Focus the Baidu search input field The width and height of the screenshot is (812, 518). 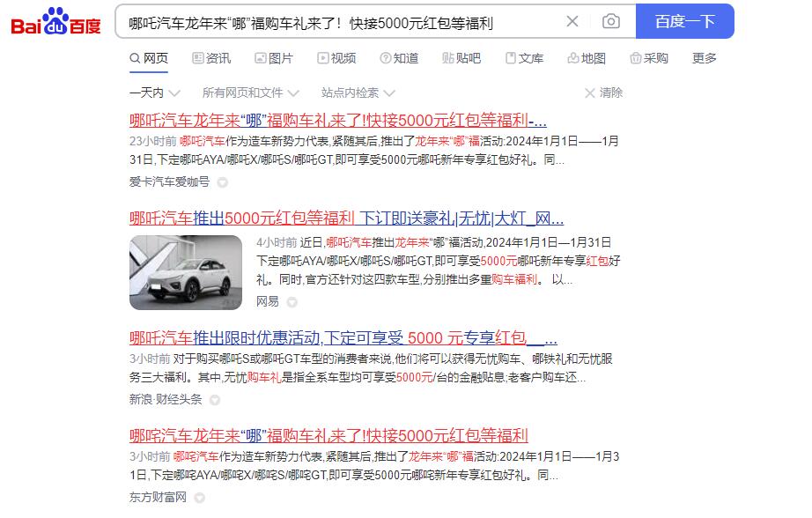[342, 22]
